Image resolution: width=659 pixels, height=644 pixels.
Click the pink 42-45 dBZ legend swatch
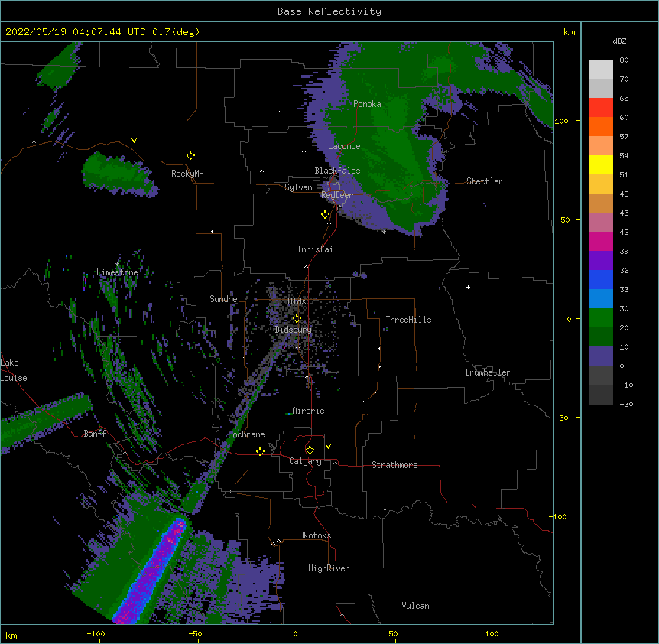point(601,223)
